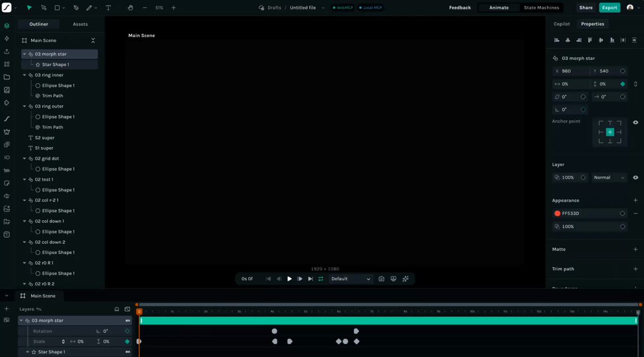Select the Hand pan tool
This screenshot has width=644, height=357.
click(130, 8)
